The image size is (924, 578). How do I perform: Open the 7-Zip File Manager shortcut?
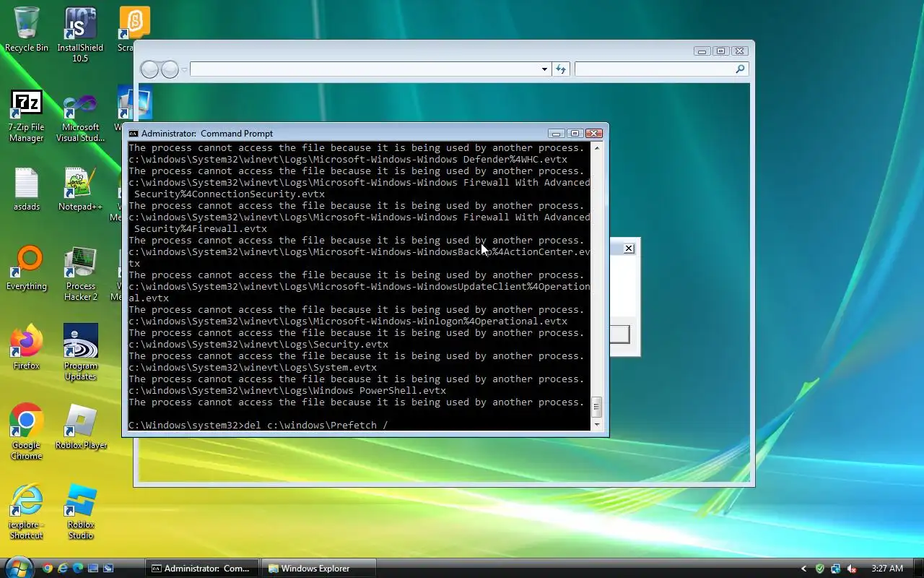click(x=27, y=116)
